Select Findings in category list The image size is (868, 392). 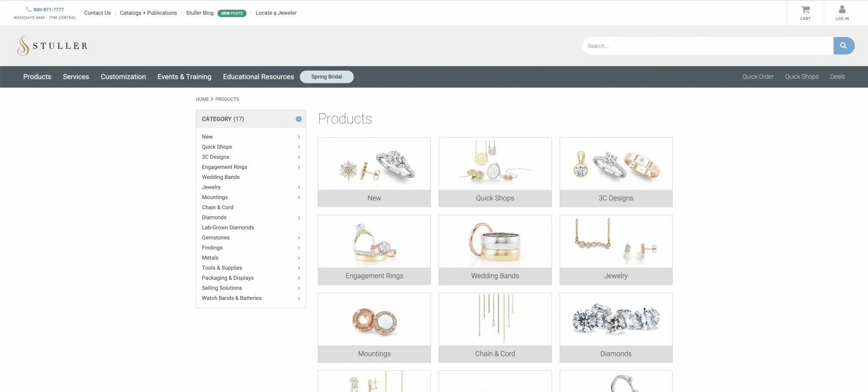212,248
